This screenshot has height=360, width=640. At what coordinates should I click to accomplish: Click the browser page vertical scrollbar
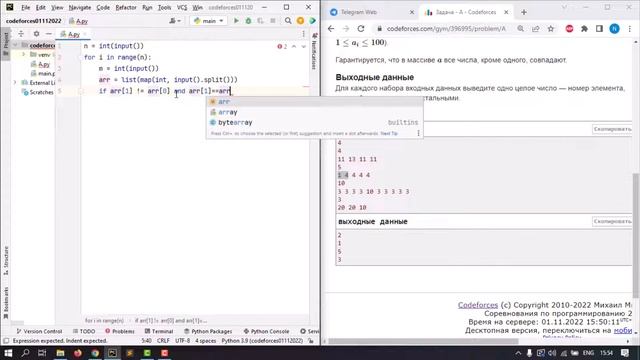tap(636, 235)
